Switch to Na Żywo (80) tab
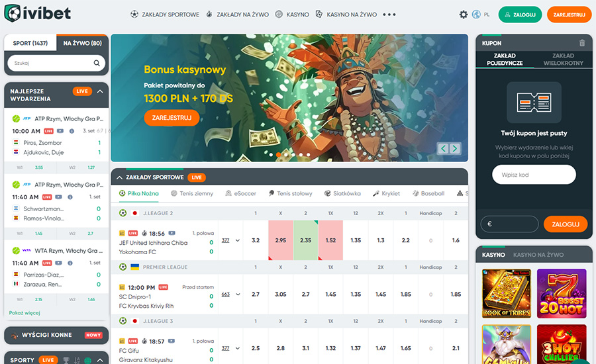596x364 pixels. point(83,43)
